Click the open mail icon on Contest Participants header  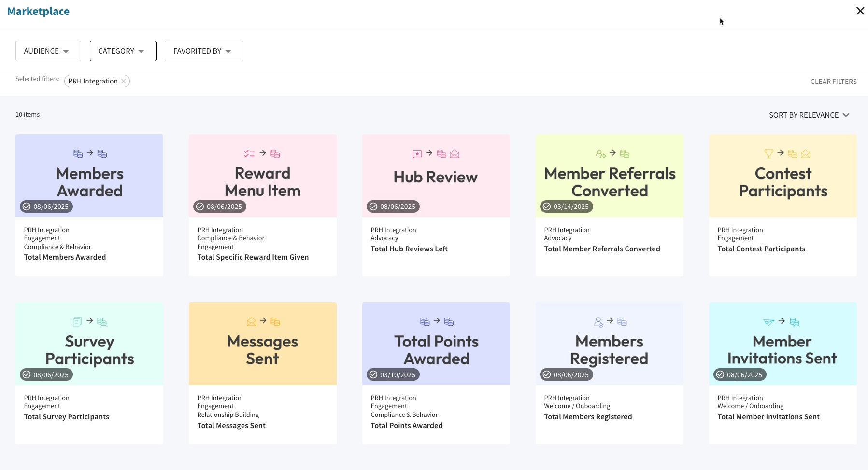click(805, 153)
